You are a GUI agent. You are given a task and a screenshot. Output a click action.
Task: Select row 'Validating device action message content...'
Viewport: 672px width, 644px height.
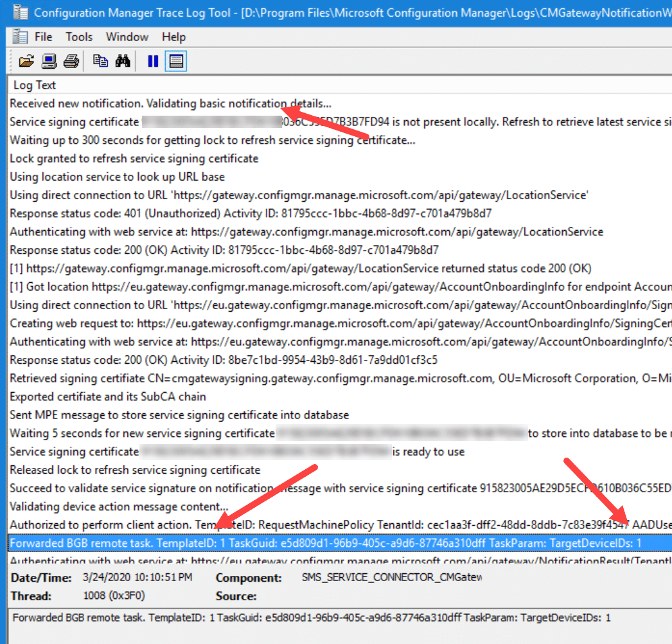340,506
